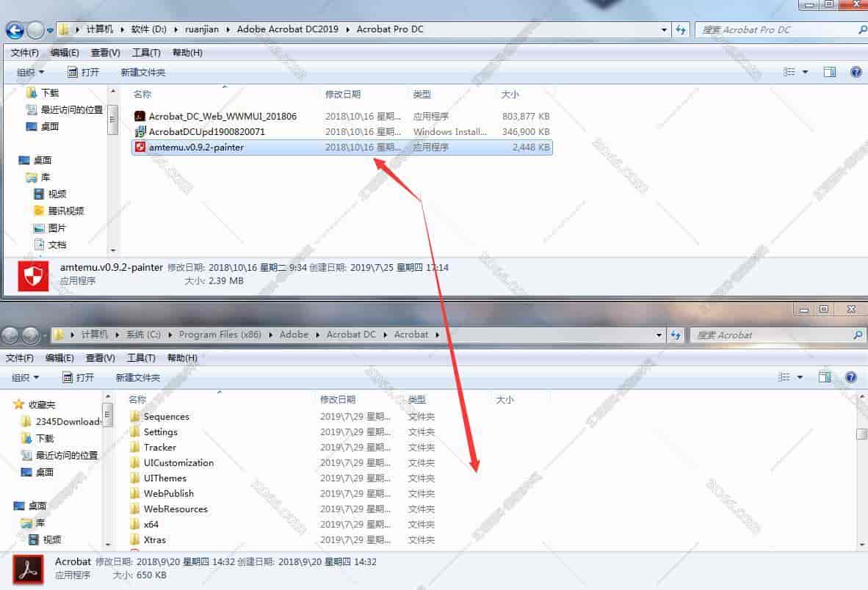Open the 帮助(H) menu in the bottom window
868x590 pixels.
[x=183, y=358]
